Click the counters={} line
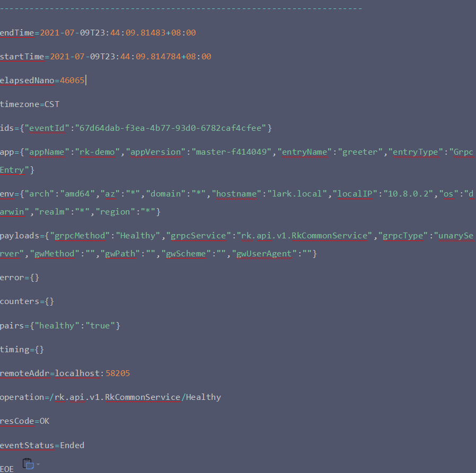Image resolution: width=476 pixels, height=473 pixels. (27, 301)
